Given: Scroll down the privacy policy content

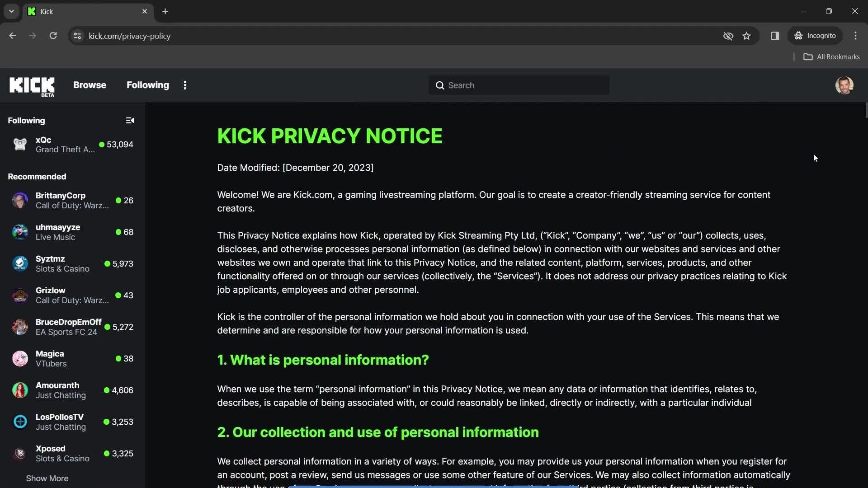Looking at the screenshot, I should [864, 298].
